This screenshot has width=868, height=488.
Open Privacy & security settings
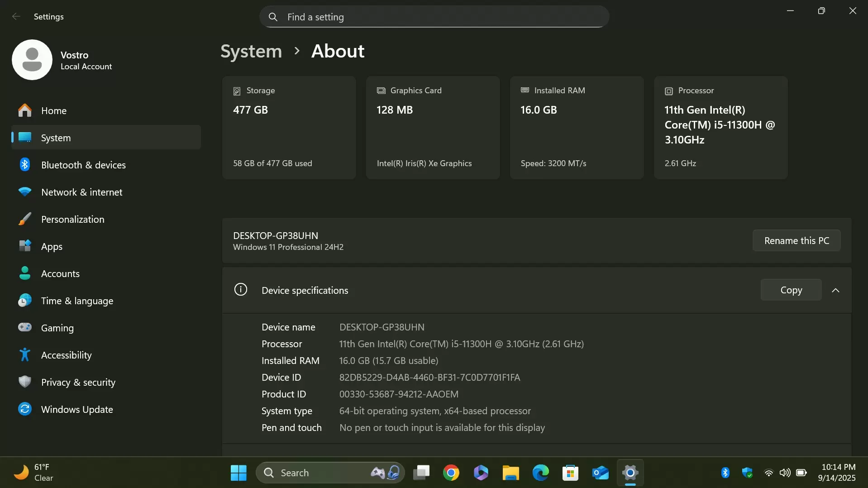point(78,382)
